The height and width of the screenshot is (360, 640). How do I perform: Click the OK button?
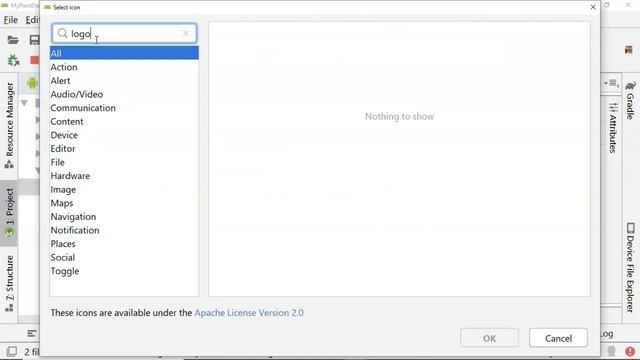(x=489, y=338)
